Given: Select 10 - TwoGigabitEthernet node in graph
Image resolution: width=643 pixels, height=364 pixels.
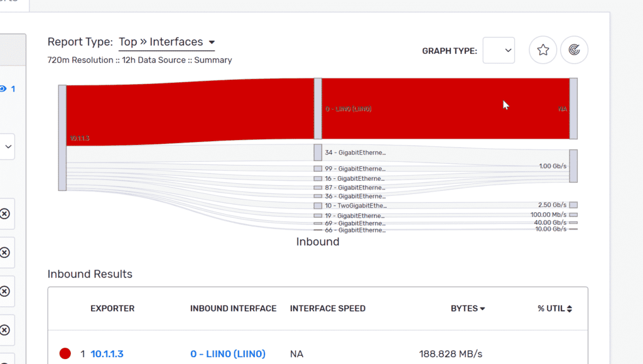Looking at the screenshot, I should click(318, 206).
